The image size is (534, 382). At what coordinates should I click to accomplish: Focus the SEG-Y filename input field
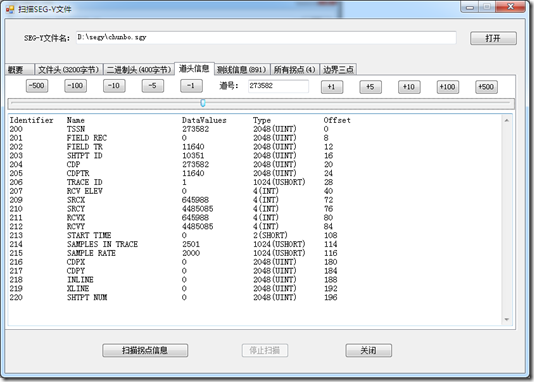[x=266, y=37]
